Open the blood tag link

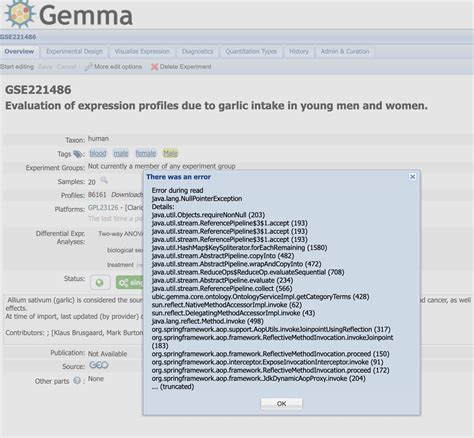point(98,153)
